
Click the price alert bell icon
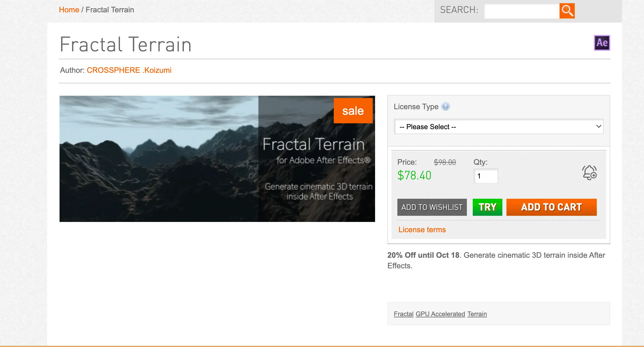coord(589,173)
